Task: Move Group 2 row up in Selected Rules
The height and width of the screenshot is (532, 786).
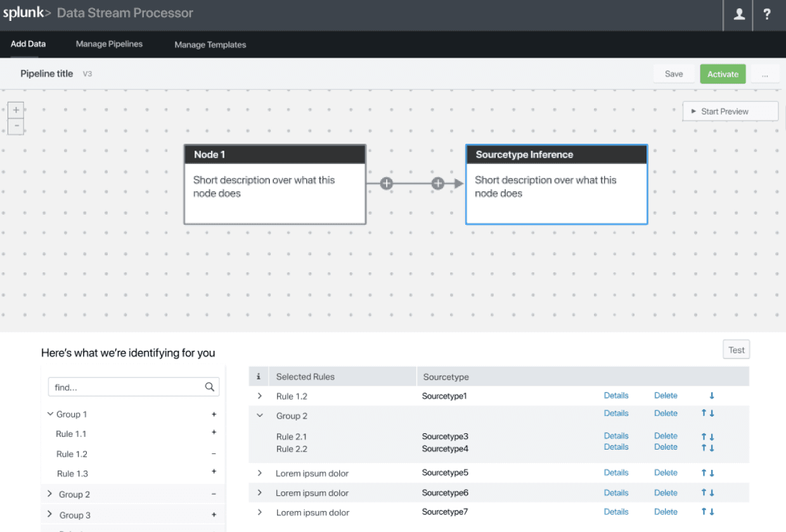Action: coord(704,414)
